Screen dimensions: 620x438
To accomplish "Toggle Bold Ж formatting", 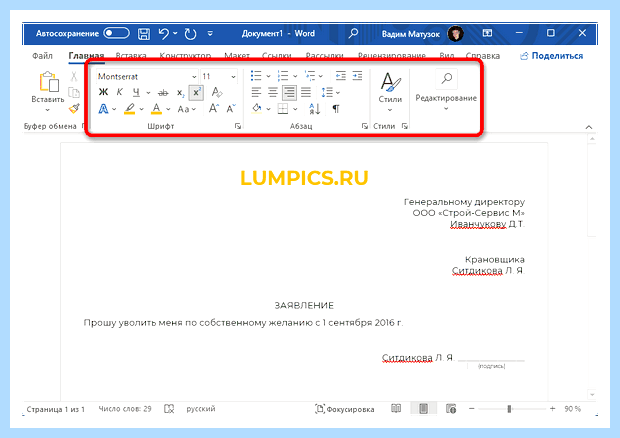I will tap(103, 92).
